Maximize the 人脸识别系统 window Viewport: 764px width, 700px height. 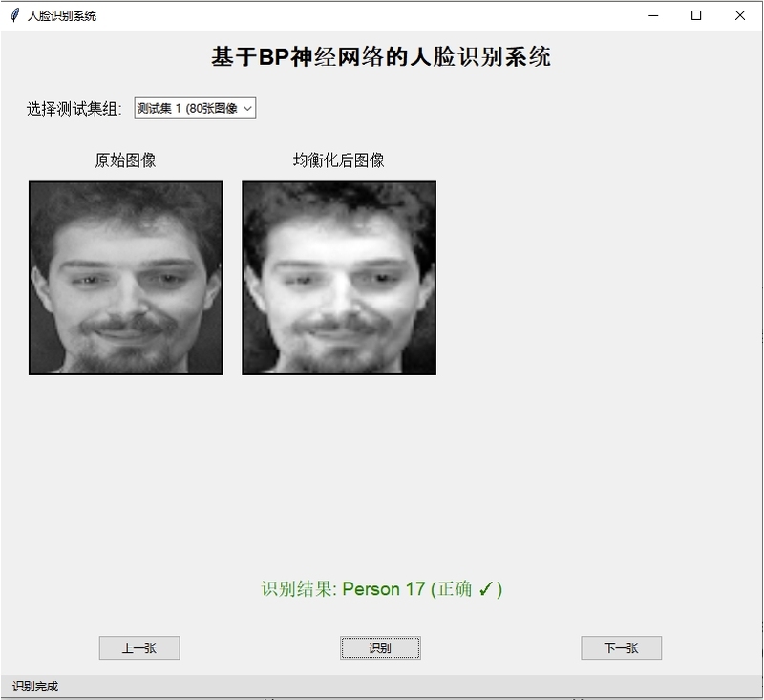coord(696,15)
